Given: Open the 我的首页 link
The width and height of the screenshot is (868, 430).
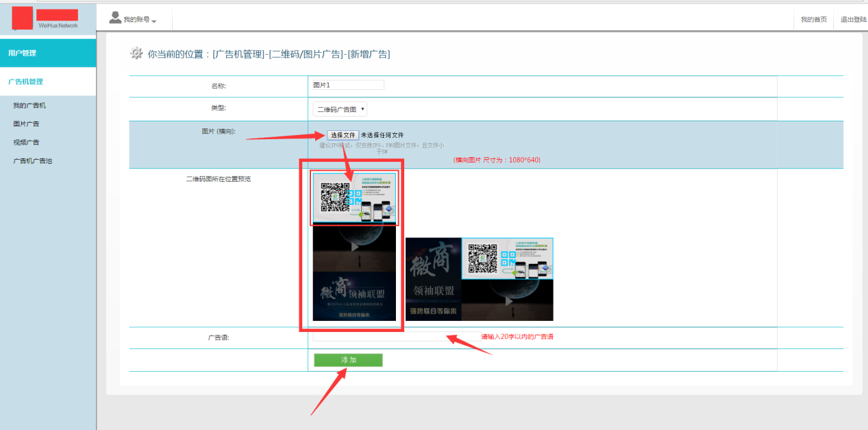Looking at the screenshot, I should [x=813, y=19].
